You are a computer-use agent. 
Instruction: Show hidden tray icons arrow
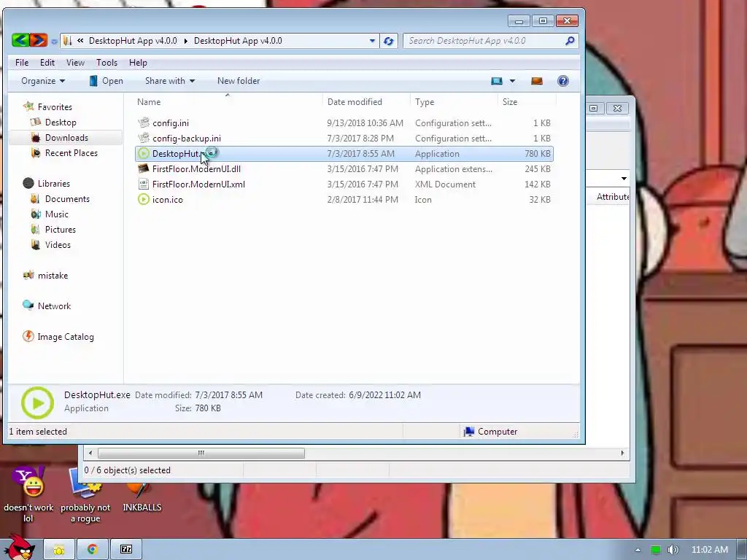(x=638, y=550)
